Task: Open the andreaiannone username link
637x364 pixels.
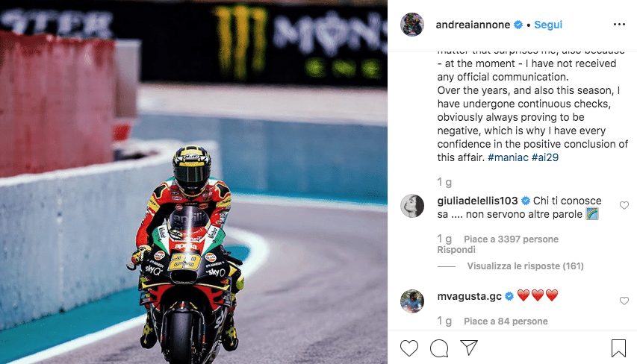Action: tap(473, 25)
